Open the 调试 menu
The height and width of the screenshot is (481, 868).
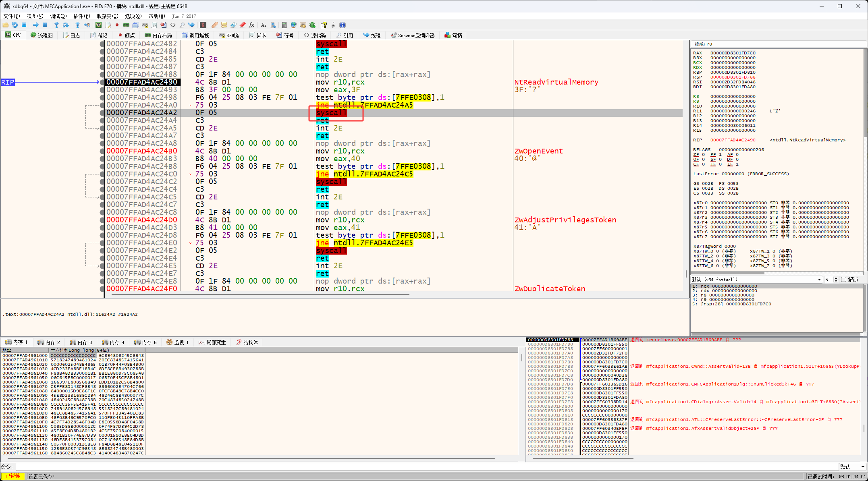(x=58, y=16)
